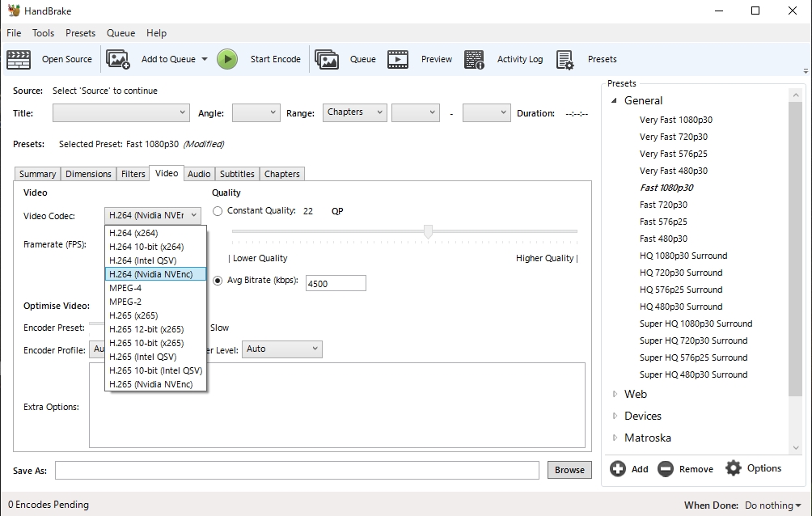Click the Options gear icon

(x=734, y=468)
